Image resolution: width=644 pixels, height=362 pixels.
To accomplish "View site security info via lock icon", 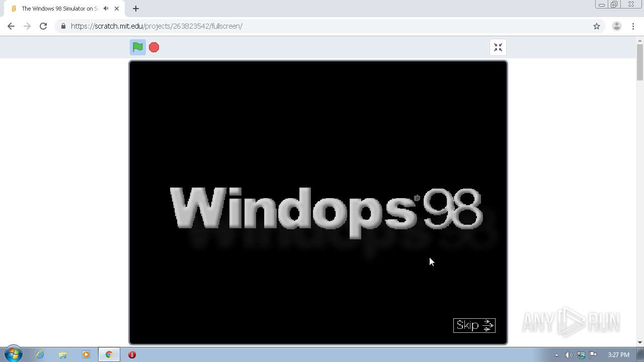I will tap(63, 26).
